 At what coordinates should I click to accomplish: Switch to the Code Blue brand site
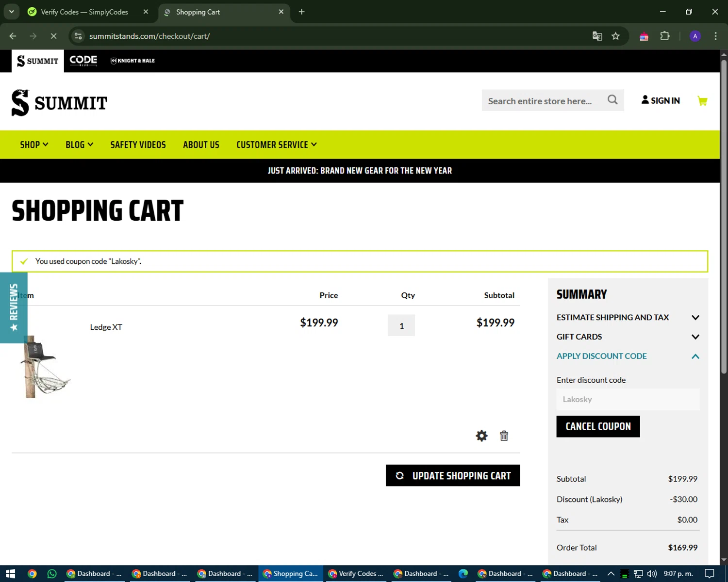(x=83, y=61)
